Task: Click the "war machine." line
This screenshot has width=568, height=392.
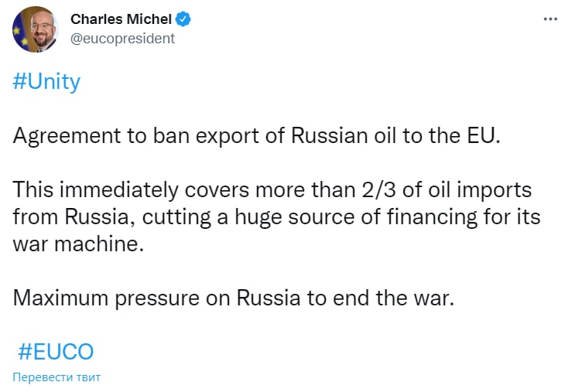Action: [77, 244]
